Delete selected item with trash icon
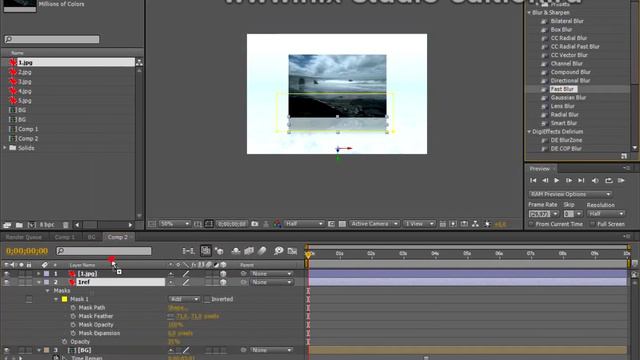Image resolution: width=640 pixels, height=360 pixels. [66, 225]
